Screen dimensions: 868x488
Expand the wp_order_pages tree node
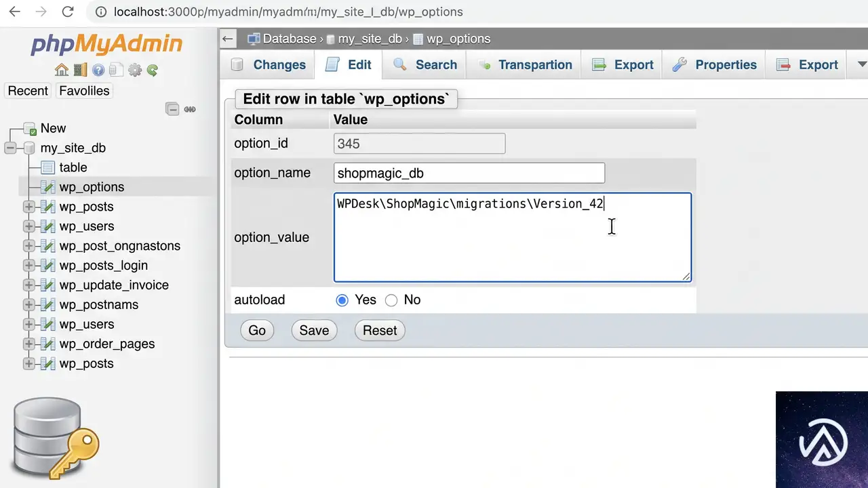pos(28,344)
